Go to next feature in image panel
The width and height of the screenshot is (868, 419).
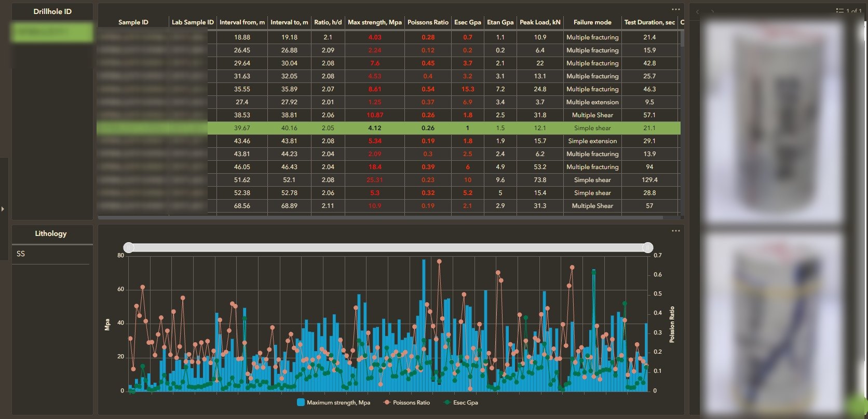pos(712,11)
